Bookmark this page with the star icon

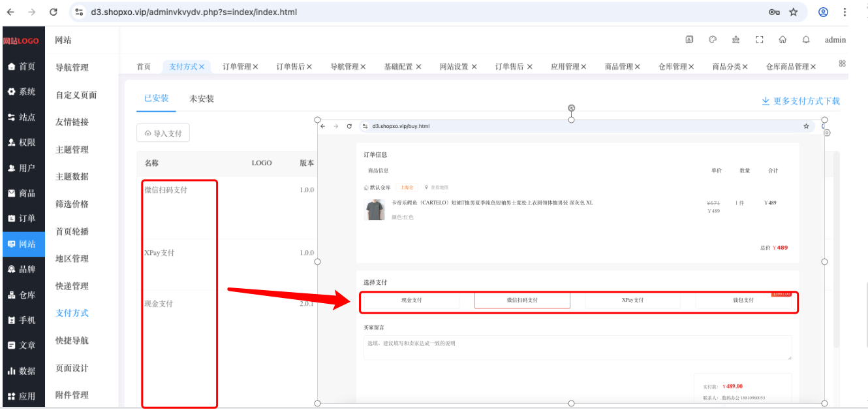[x=794, y=12]
